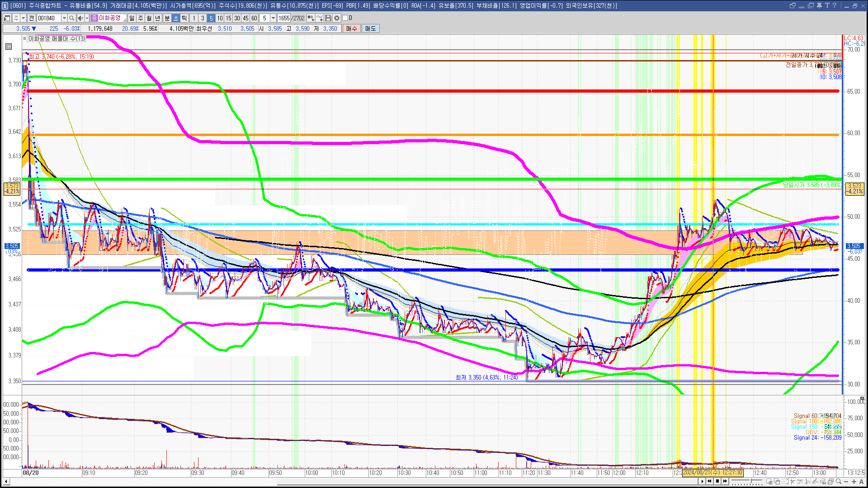This screenshot has width=868, height=488.
Task: Click the plus zoom-in icon
Action: [854, 482]
